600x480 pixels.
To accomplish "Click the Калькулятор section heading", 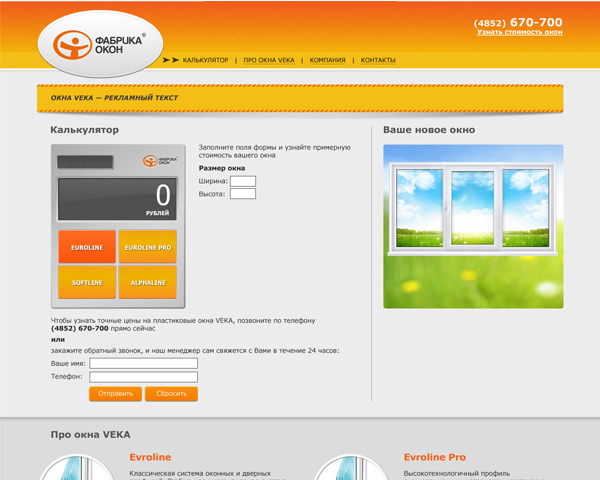I will click(85, 130).
